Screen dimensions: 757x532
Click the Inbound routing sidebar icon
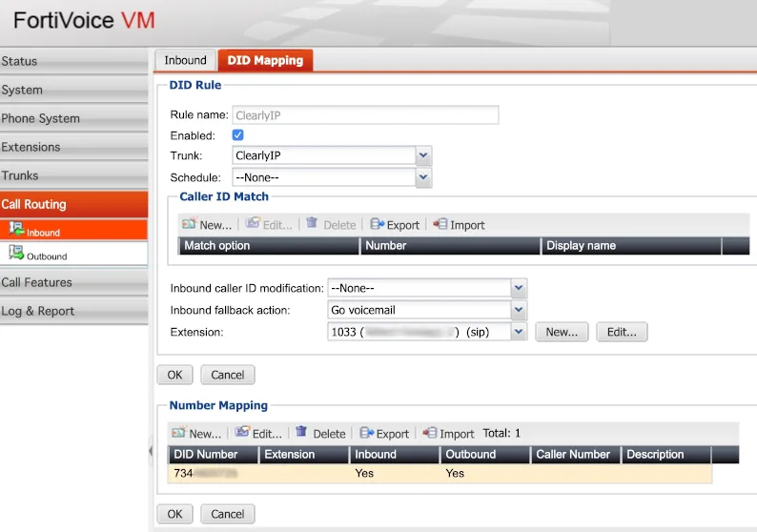pos(16,229)
